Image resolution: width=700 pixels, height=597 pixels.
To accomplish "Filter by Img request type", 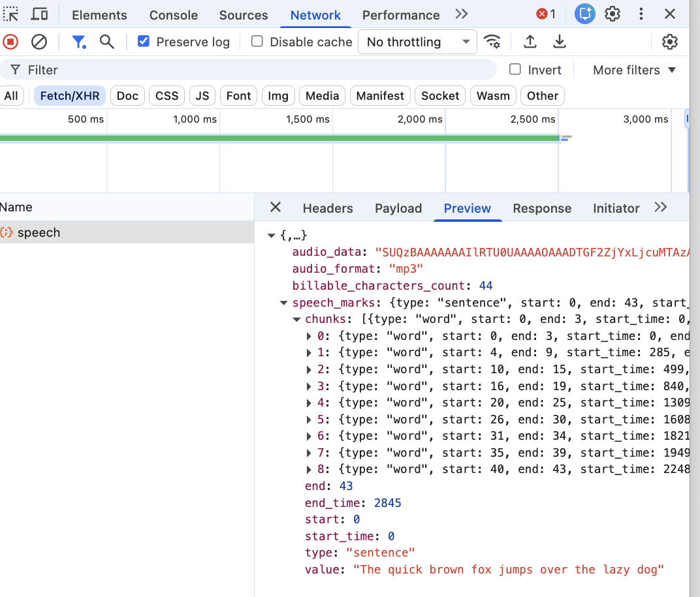I will pos(278,96).
